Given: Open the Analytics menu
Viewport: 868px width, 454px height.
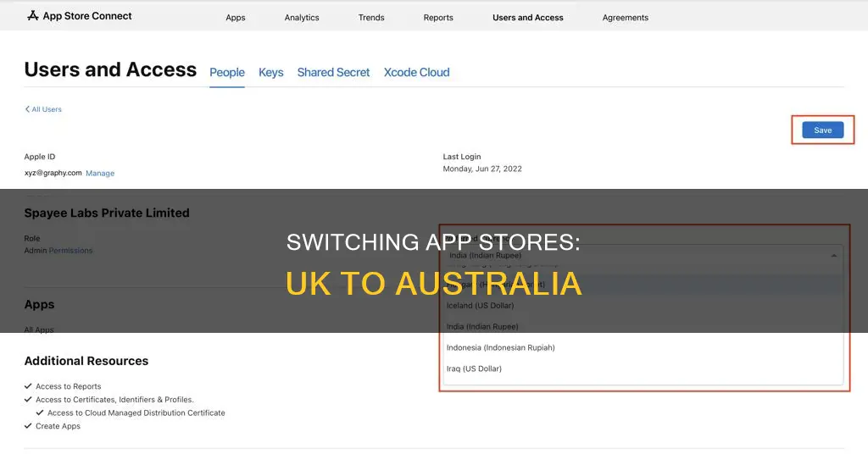Looking at the screenshot, I should click(302, 18).
